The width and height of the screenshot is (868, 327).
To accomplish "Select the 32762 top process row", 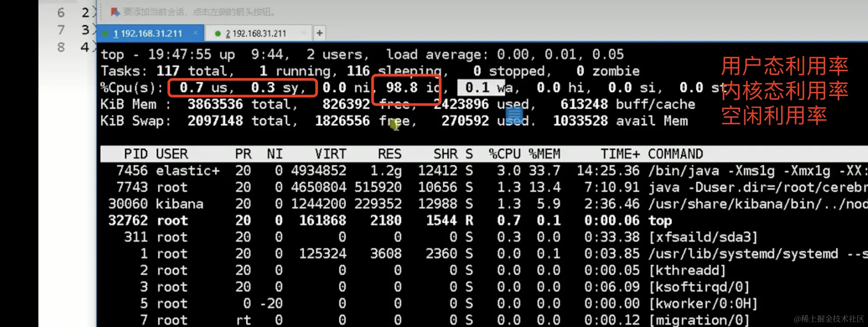I will click(x=484, y=221).
